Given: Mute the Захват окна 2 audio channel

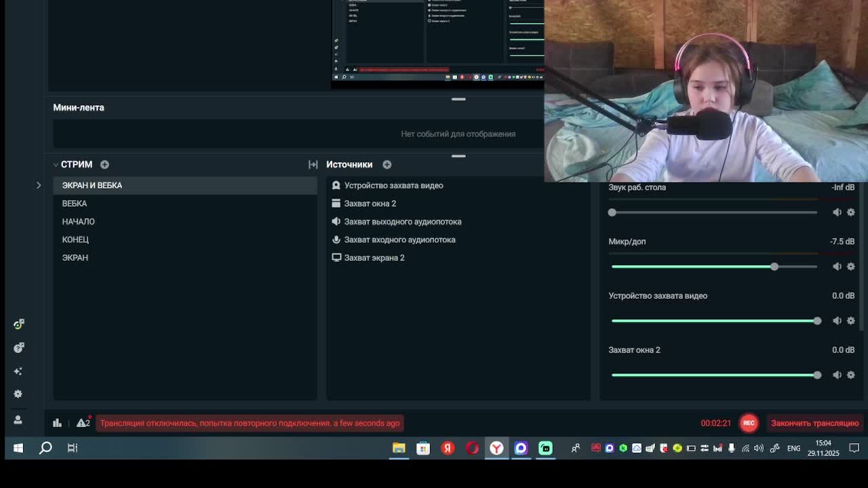Looking at the screenshot, I should tap(837, 375).
